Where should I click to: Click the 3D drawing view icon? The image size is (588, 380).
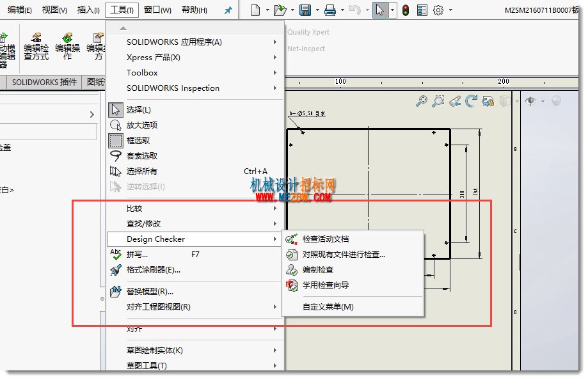tap(488, 101)
